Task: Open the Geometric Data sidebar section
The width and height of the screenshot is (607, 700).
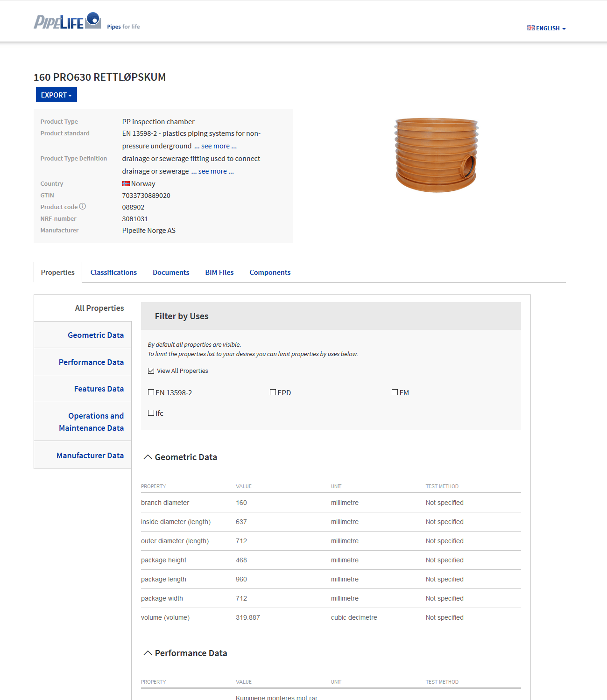Action: point(95,335)
